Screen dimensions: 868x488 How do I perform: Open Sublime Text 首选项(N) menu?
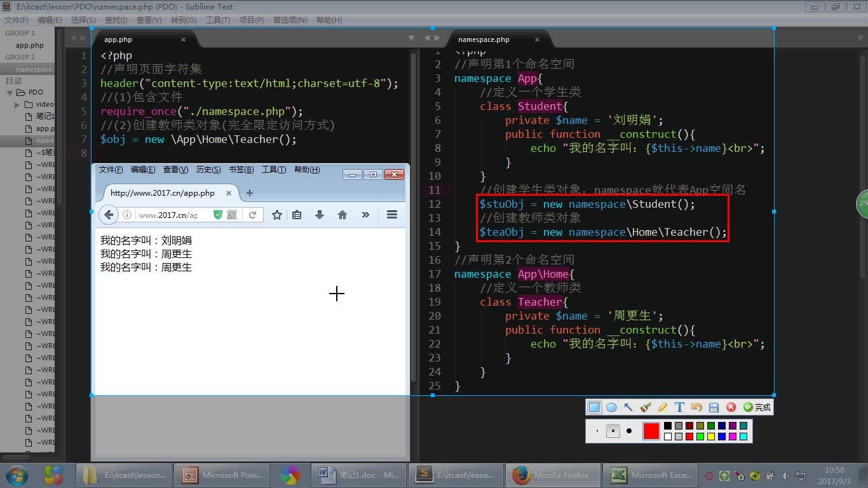290,20
